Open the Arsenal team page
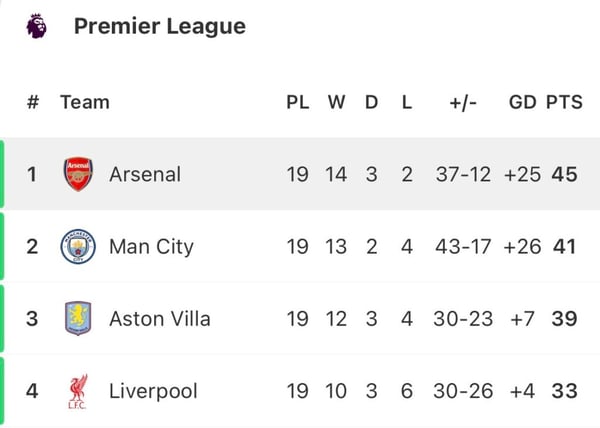 click(145, 174)
